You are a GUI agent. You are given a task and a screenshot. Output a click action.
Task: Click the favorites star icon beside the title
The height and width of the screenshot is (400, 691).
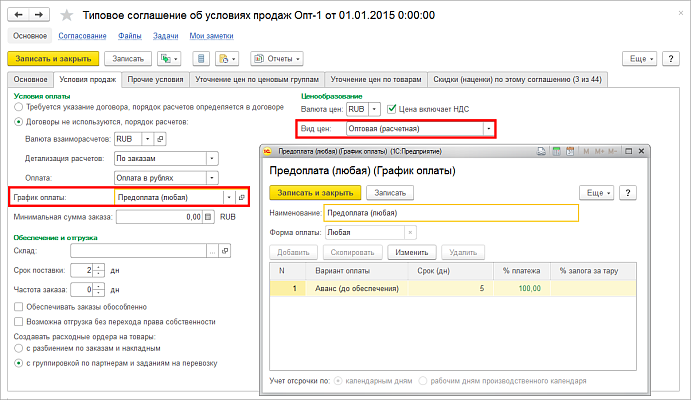67,16
